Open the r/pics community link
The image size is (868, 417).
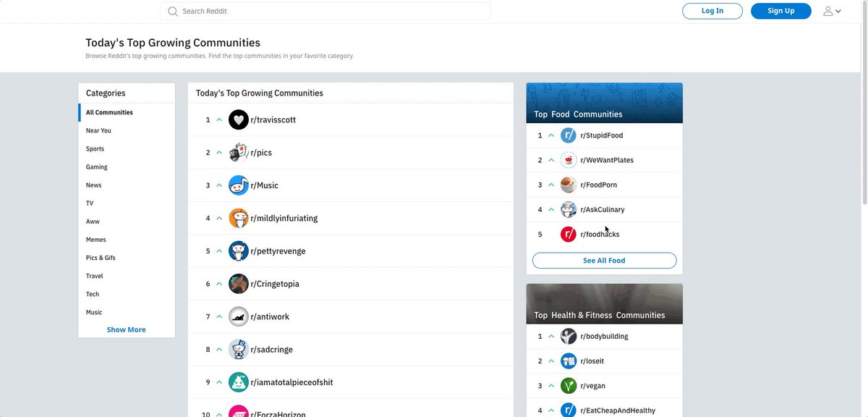261,153
